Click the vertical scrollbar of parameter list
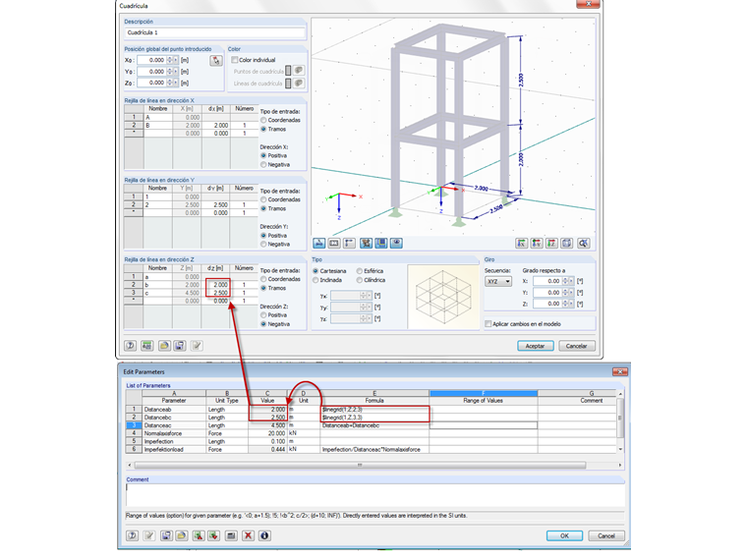The image size is (747, 560). 620,419
